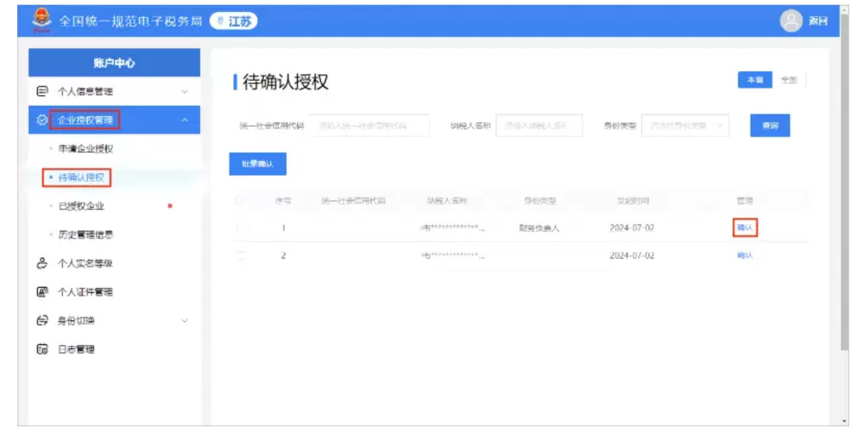The width and height of the screenshot is (868, 430).
Task: Click the 个人信息管理 menu icon
Action: pyautogui.click(x=42, y=91)
